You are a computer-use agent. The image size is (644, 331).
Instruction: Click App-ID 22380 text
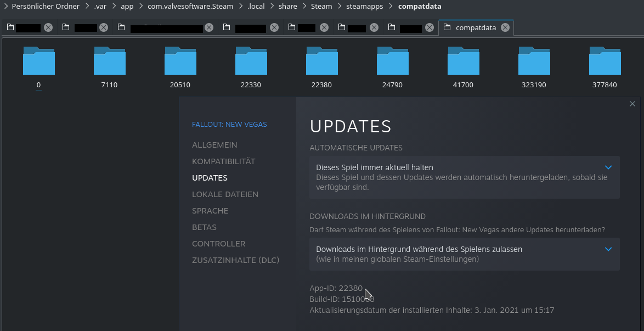336,288
